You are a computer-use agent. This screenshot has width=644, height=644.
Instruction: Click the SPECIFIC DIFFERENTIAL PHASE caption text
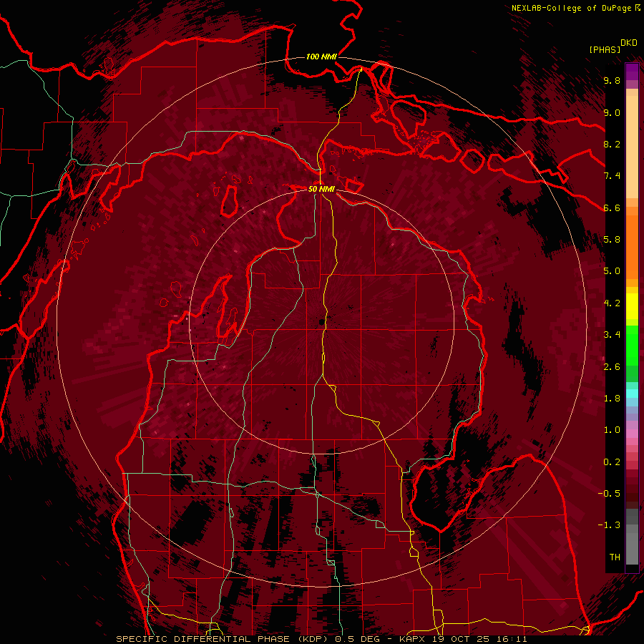tap(203, 639)
